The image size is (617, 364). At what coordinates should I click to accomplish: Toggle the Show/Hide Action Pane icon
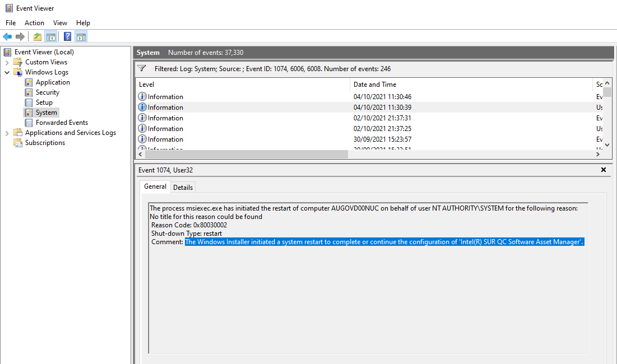(x=81, y=37)
